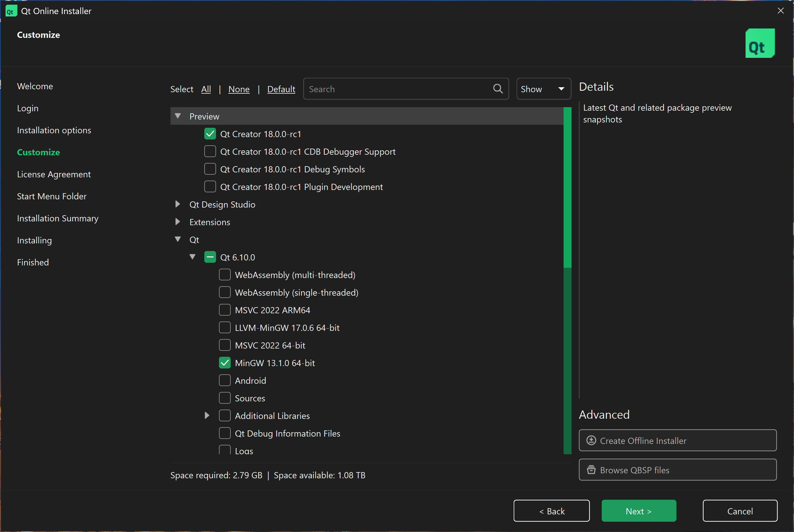Click the folder icon on Browse QBSP files
Screen dimensions: 794x532
(591, 469)
